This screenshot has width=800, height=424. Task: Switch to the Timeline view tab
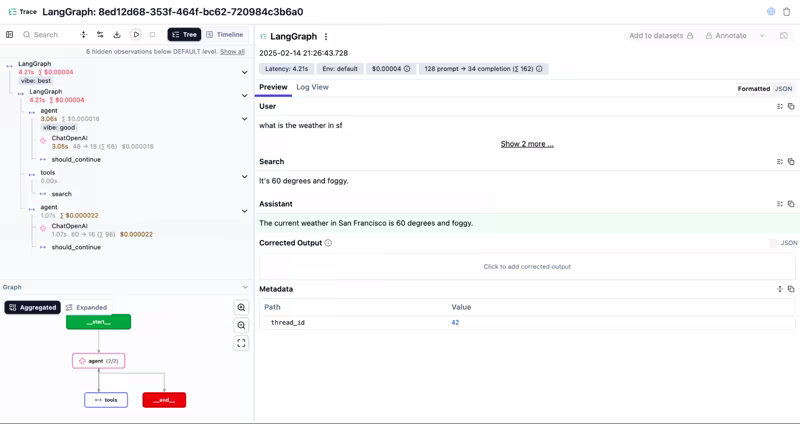coord(224,35)
